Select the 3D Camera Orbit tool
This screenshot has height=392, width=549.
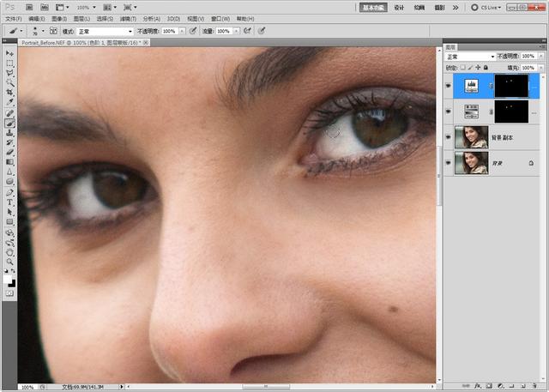9,243
